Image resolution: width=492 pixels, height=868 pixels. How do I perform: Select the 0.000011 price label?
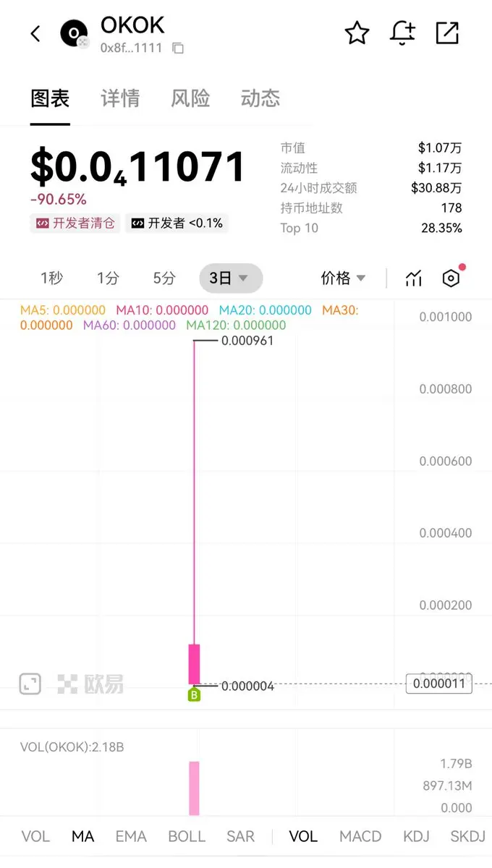click(439, 684)
